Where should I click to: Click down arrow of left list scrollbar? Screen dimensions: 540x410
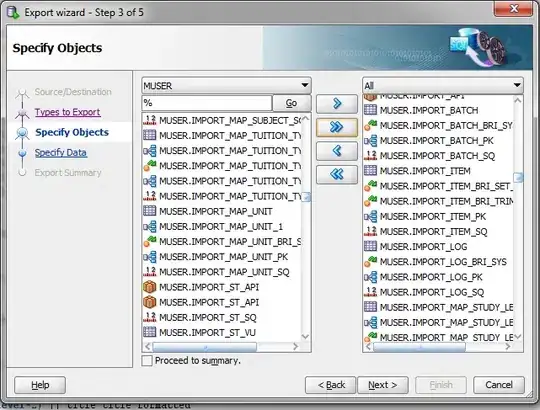(305, 336)
